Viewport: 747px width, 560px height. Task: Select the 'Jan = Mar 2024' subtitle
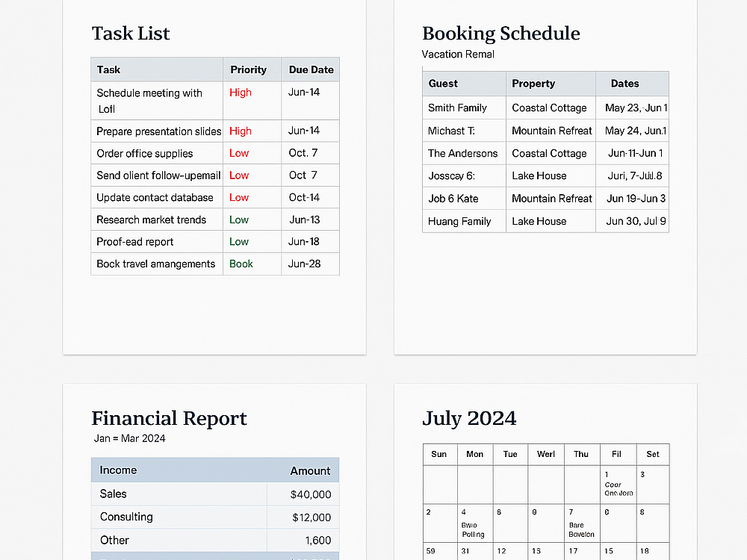[129, 438]
